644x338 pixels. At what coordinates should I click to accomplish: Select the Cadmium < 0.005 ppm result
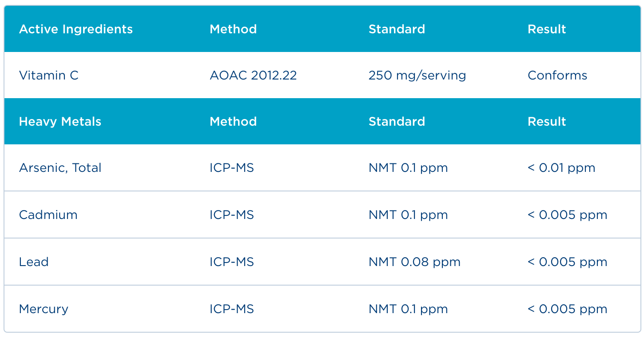[567, 215]
